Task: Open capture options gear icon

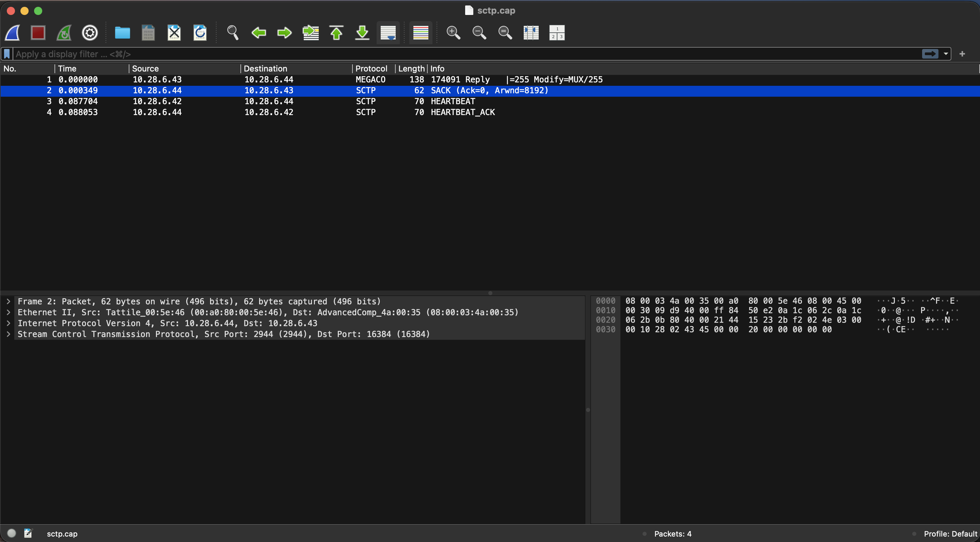Action: [x=90, y=33]
